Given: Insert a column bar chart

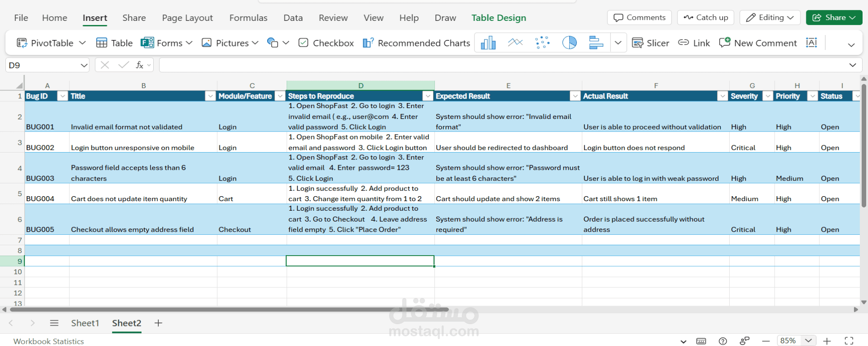Looking at the screenshot, I should (x=488, y=43).
